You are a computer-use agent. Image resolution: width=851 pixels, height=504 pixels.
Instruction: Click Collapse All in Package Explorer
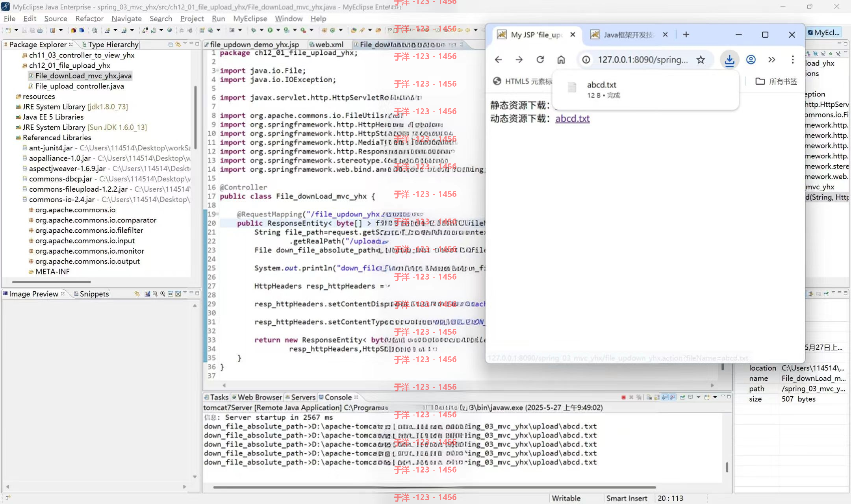[x=171, y=44]
